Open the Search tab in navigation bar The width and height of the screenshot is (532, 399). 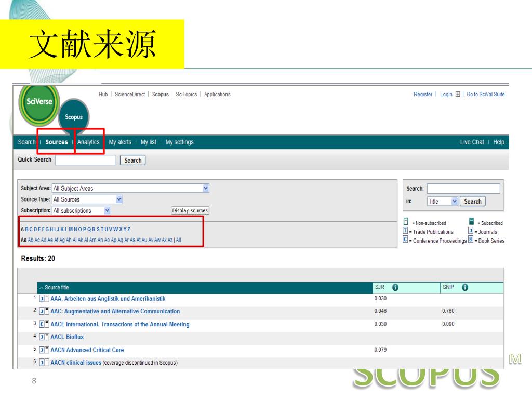[x=26, y=142]
